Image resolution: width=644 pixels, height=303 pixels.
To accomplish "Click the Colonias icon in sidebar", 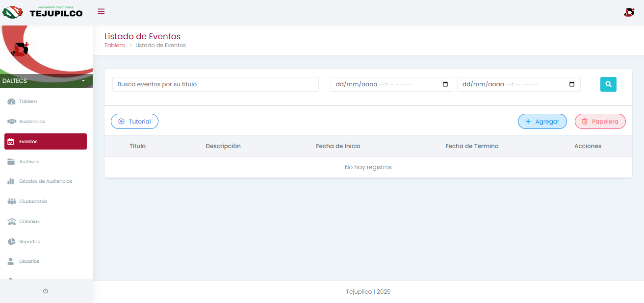I will pos(12,222).
